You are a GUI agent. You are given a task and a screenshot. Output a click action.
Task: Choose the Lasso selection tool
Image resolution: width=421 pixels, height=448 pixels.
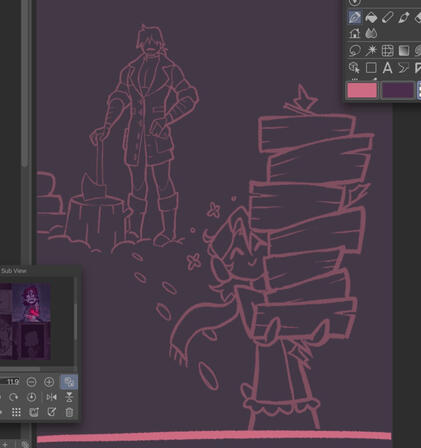point(355,51)
